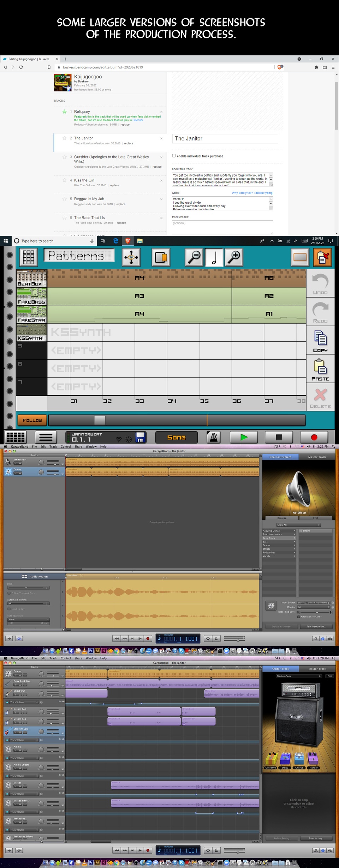The height and width of the screenshot is (868, 339).
Task: Reload the Bandcamp page in browser
Action: (21, 67)
